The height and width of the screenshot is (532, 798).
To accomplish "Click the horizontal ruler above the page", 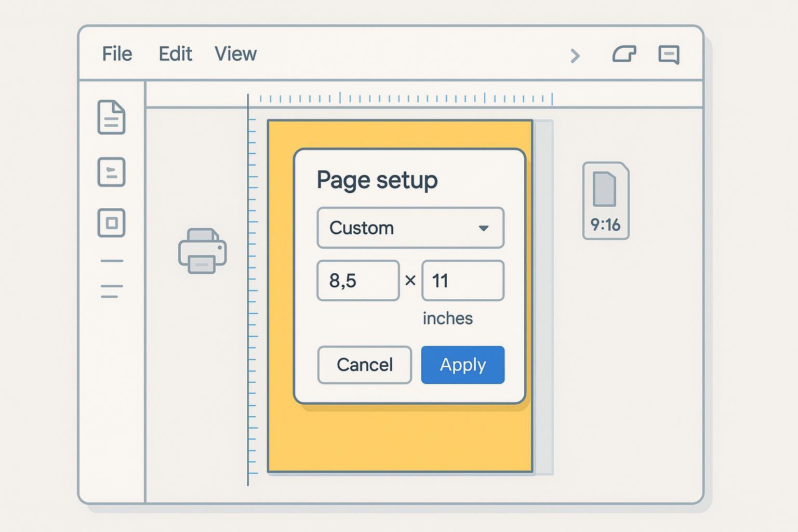I will point(405,98).
